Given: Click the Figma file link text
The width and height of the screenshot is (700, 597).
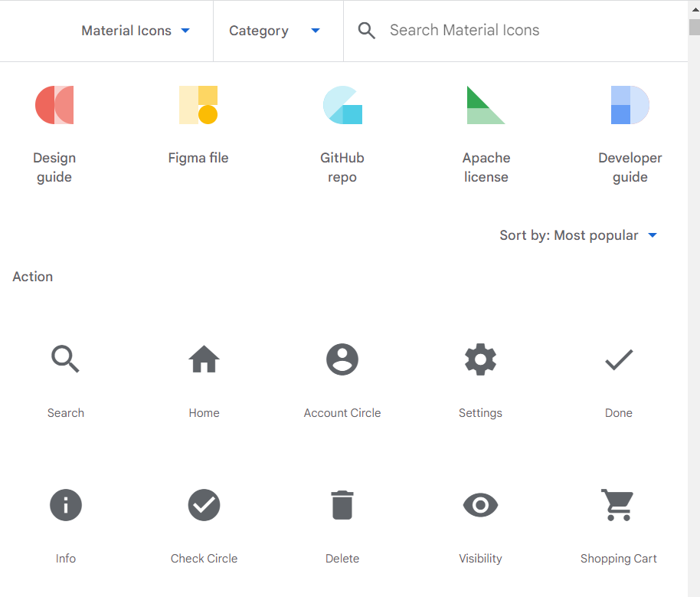Looking at the screenshot, I should 198,158.
